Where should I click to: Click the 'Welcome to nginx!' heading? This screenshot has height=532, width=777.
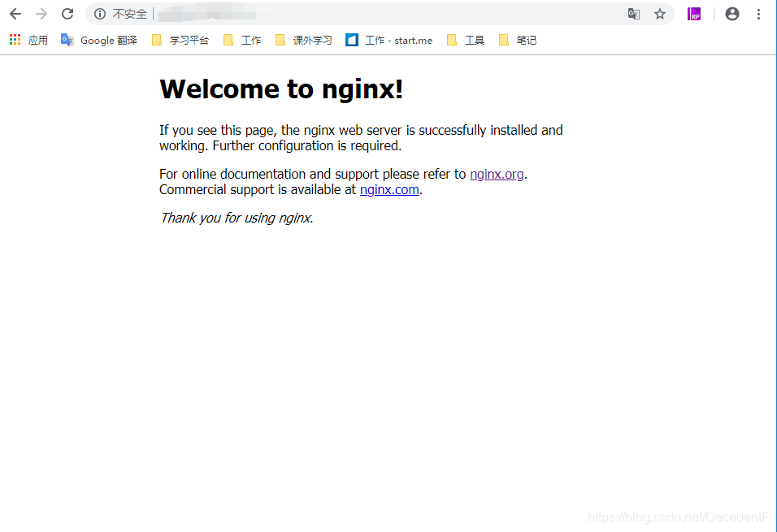281,89
